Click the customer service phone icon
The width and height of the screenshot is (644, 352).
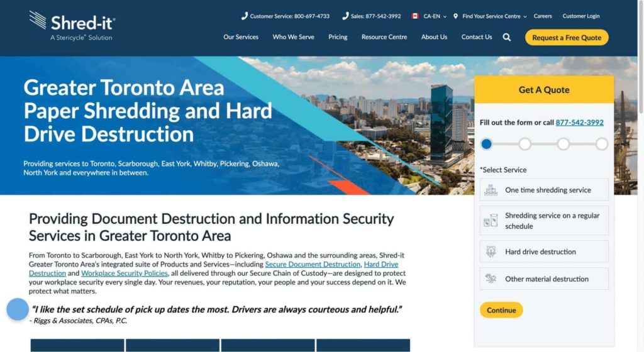pyautogui.click(x=245, y=16)
